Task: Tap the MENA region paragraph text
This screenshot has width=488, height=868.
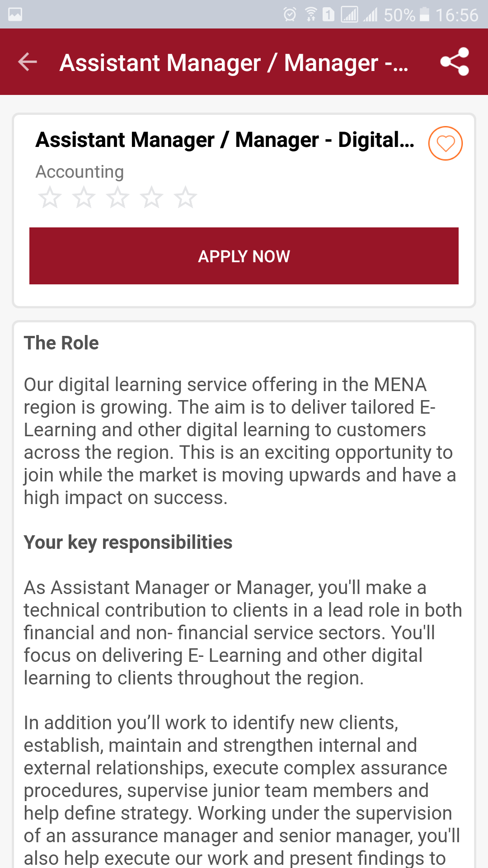Action: (x=239, y=441)
